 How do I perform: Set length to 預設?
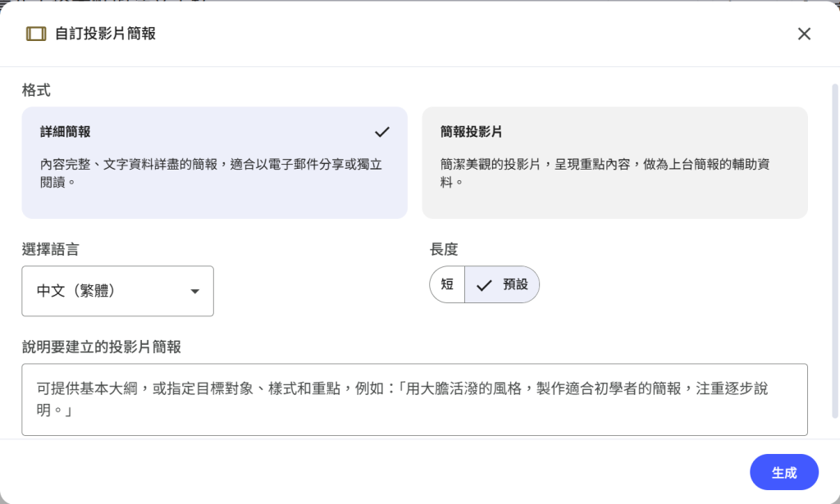[x=515, y=285]
